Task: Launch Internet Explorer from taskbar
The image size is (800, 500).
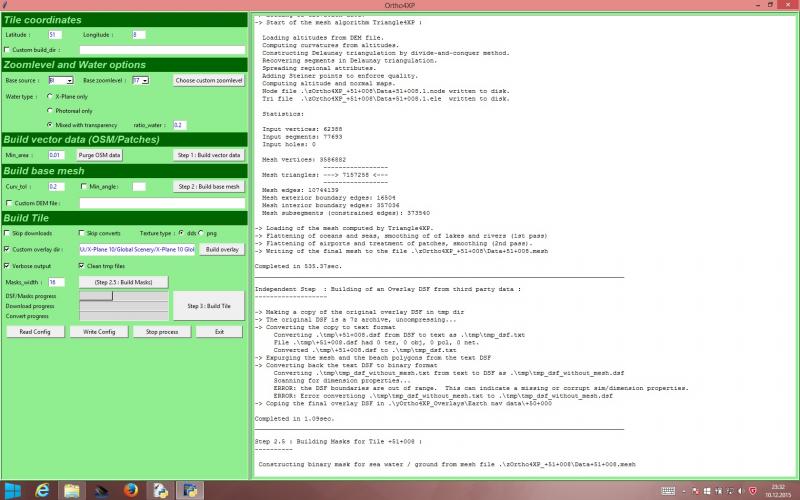Action: (x=43, y=491)
